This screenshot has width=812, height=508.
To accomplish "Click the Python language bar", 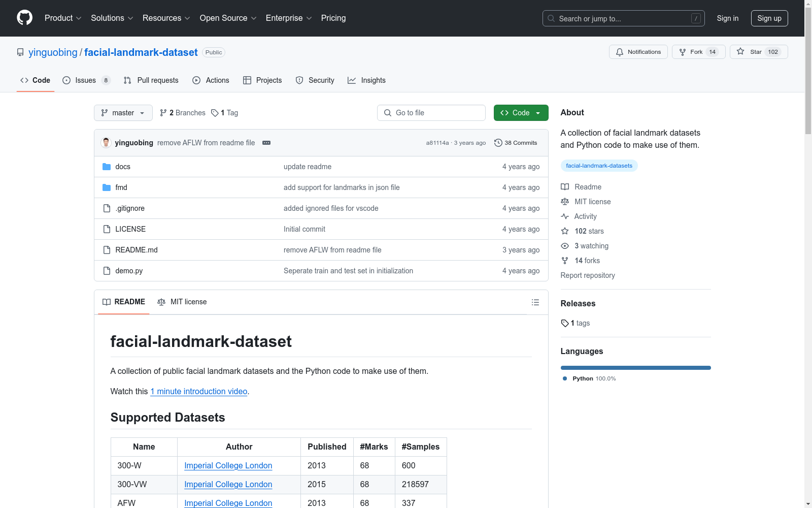I will click(636, 368).
